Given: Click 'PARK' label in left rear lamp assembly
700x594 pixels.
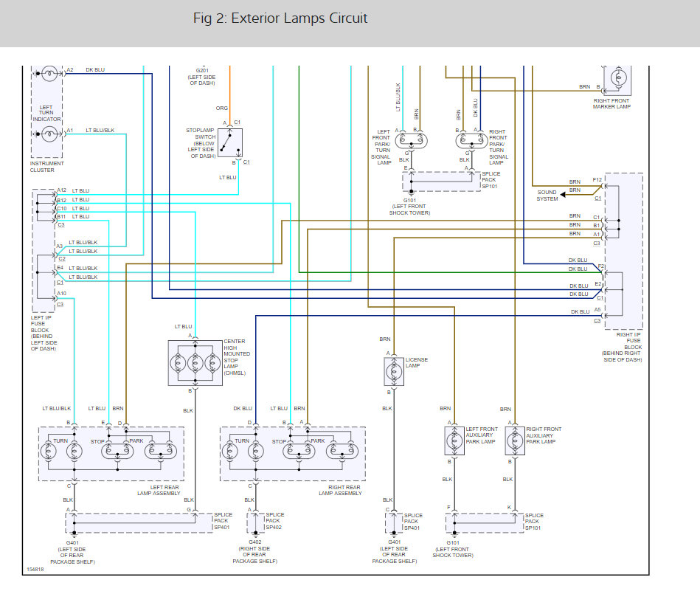Looking at the screenshot, I should (x=136, y=441).
